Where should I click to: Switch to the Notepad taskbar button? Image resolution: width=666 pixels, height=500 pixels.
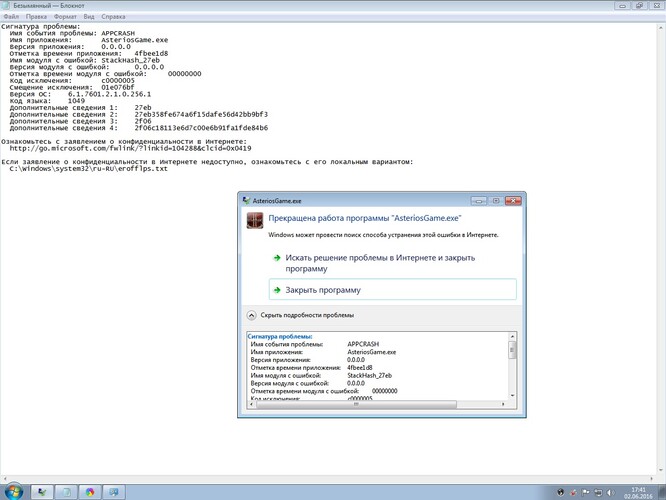click(x=66, y=492)
